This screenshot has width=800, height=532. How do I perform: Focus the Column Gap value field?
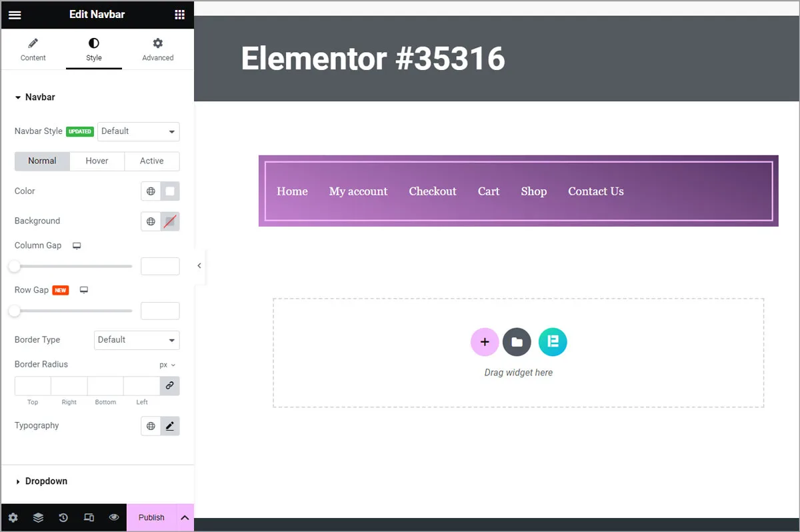click(160, 266)
